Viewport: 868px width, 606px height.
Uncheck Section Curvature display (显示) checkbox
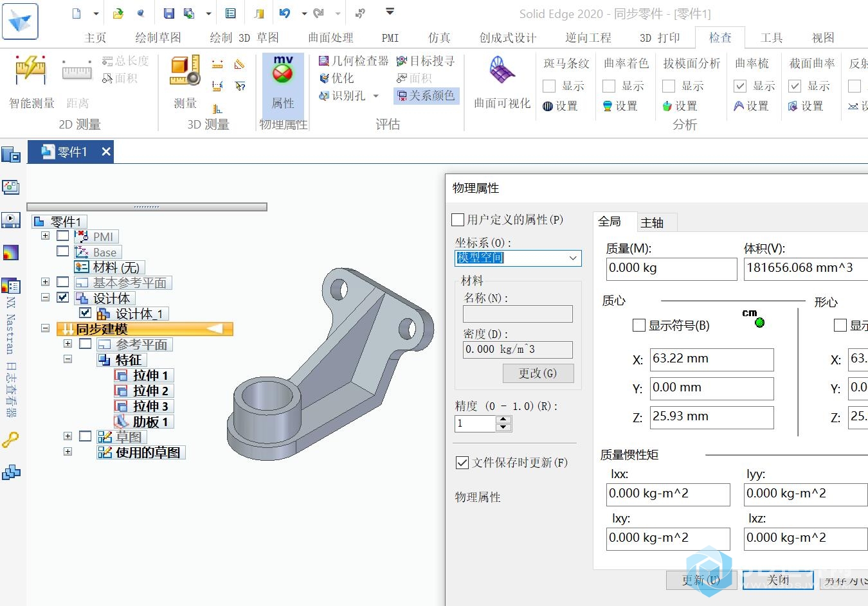click(795, 86)
